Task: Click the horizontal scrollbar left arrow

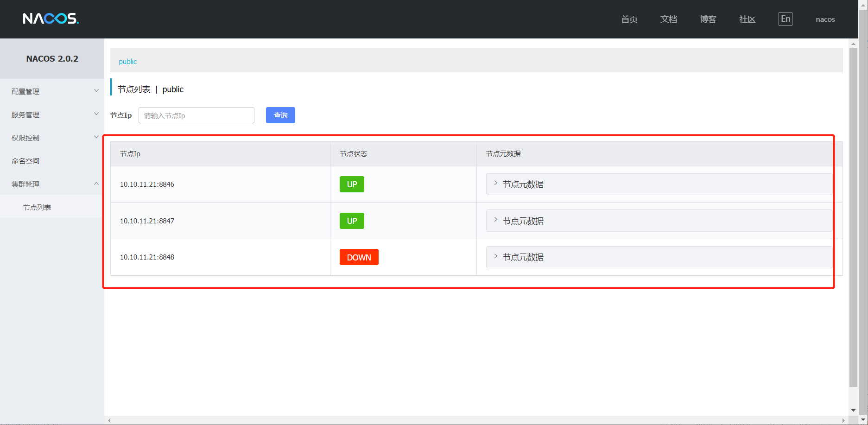Action: pos(109,420)
